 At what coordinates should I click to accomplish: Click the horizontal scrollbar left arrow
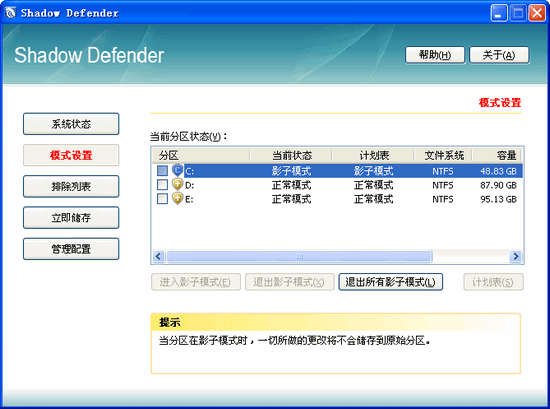pyautogui.click(x=159, y=256)
